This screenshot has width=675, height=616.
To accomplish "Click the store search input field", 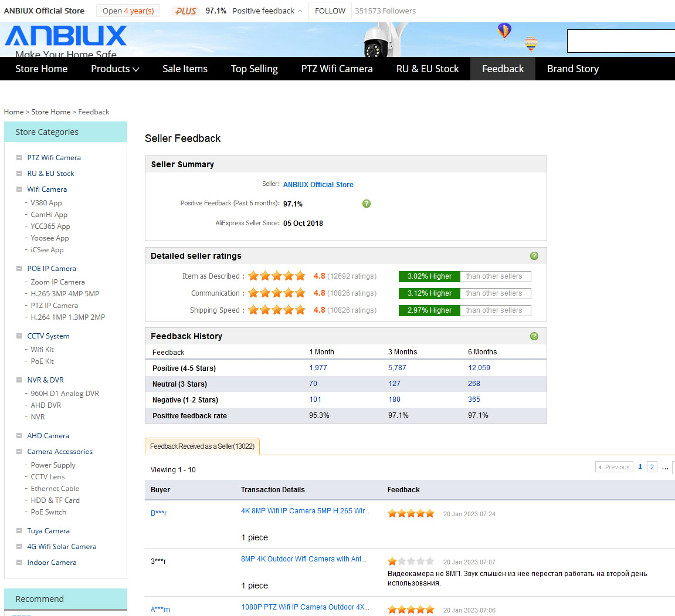I will tap(620, 41).
